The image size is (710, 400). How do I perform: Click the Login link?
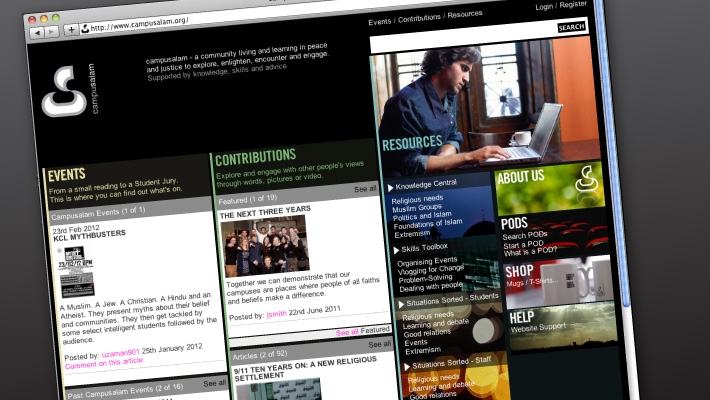pos(544,7)
